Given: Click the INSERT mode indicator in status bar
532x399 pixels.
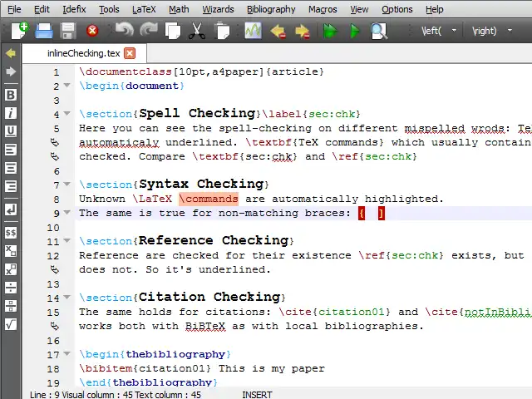Looking at the screenshot, I should (257, 395).
